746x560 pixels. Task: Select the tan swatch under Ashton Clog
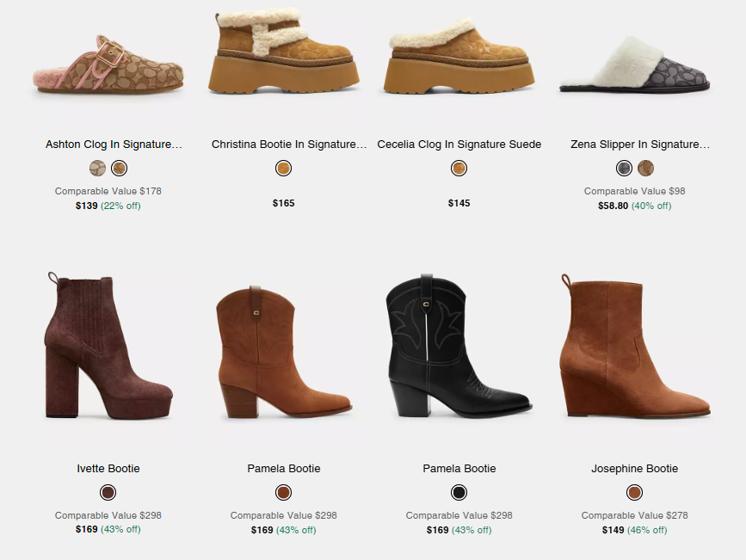119,168
